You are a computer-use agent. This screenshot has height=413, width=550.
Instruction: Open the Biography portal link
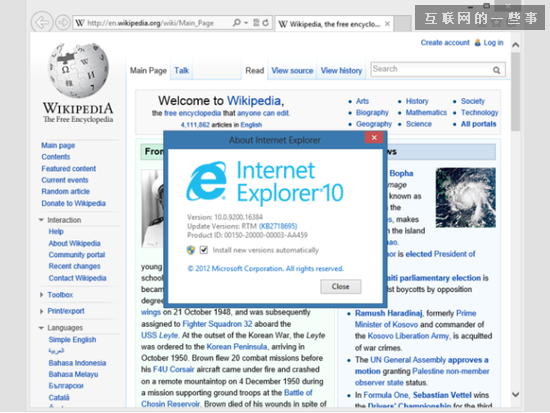click(x=372, y=113)
